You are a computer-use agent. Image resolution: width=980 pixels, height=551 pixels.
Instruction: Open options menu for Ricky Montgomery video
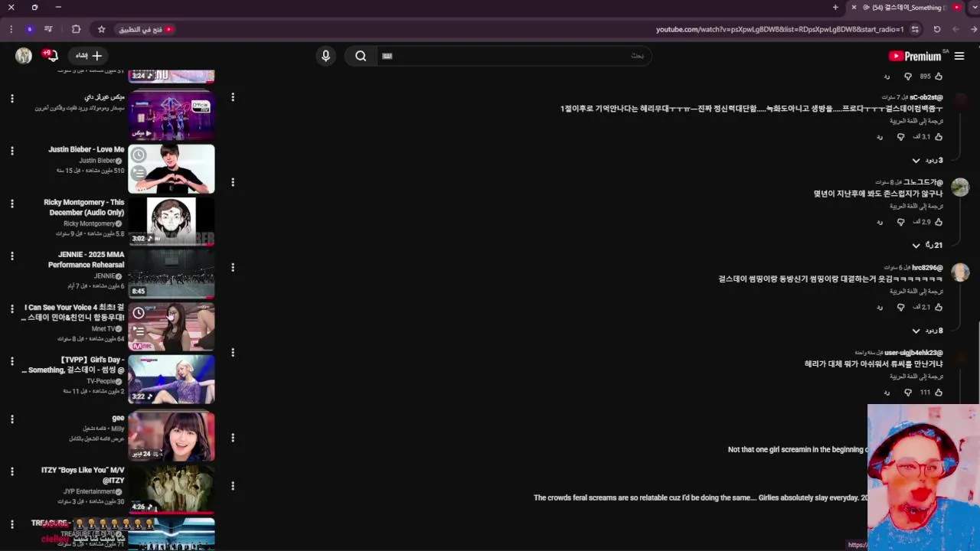click(11, 204)
